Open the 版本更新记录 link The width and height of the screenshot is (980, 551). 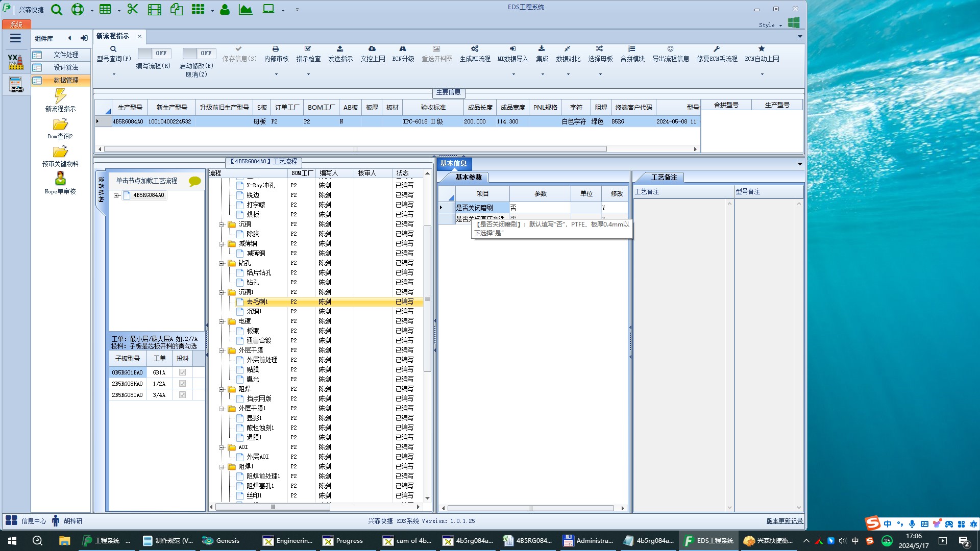[x=784, y=521]
